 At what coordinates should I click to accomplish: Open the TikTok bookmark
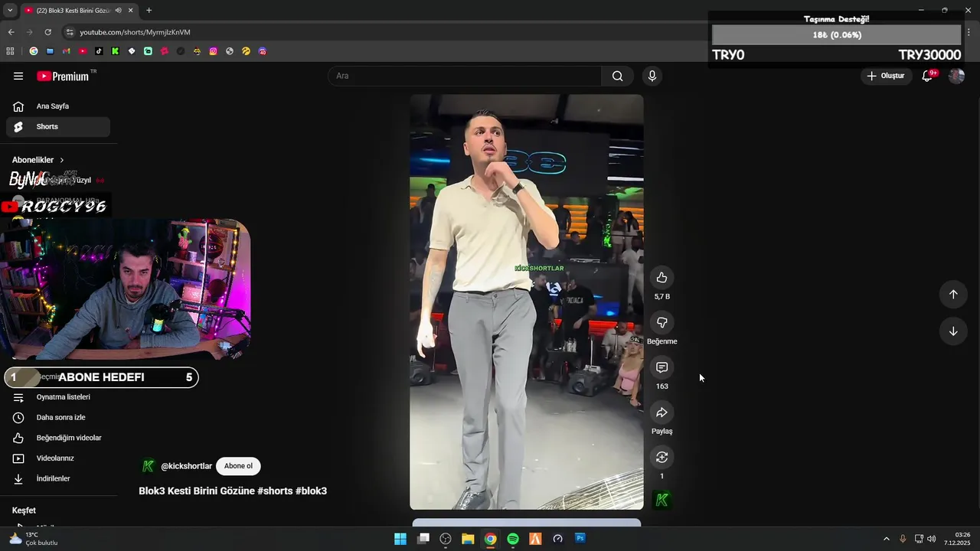coord(99,51)
